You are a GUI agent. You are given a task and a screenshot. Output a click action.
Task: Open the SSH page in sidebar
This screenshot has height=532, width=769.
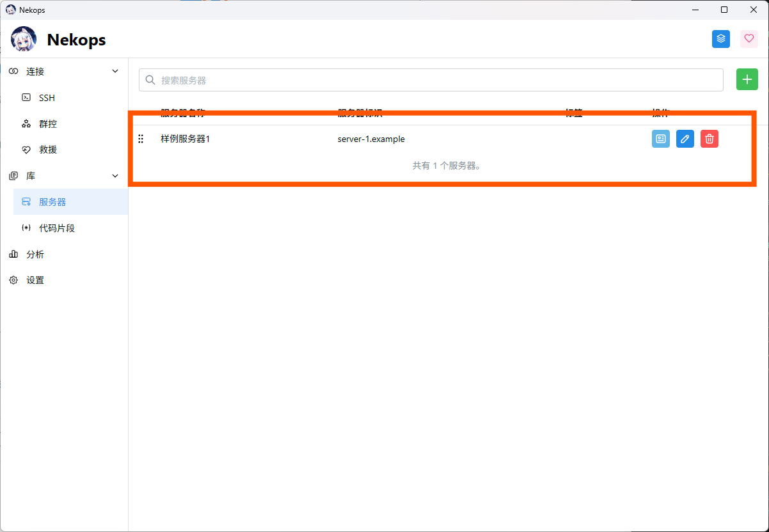47,98
